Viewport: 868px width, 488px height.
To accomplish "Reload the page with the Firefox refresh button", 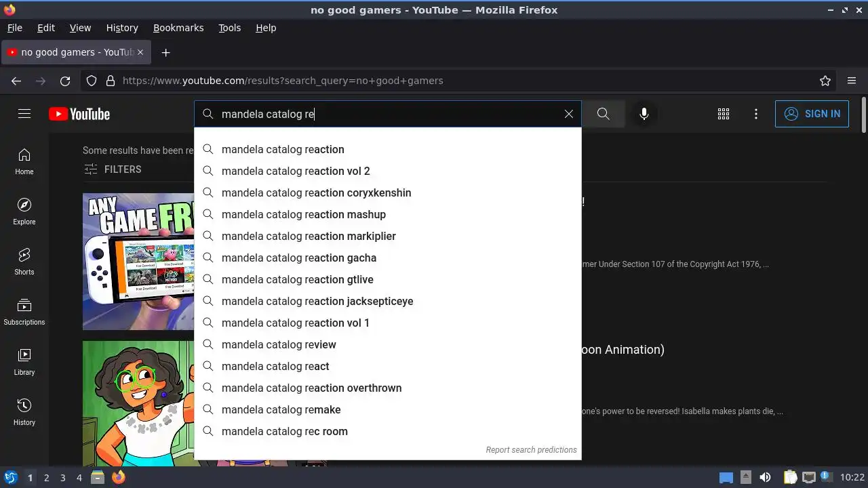I will click(x=65, y=81).
